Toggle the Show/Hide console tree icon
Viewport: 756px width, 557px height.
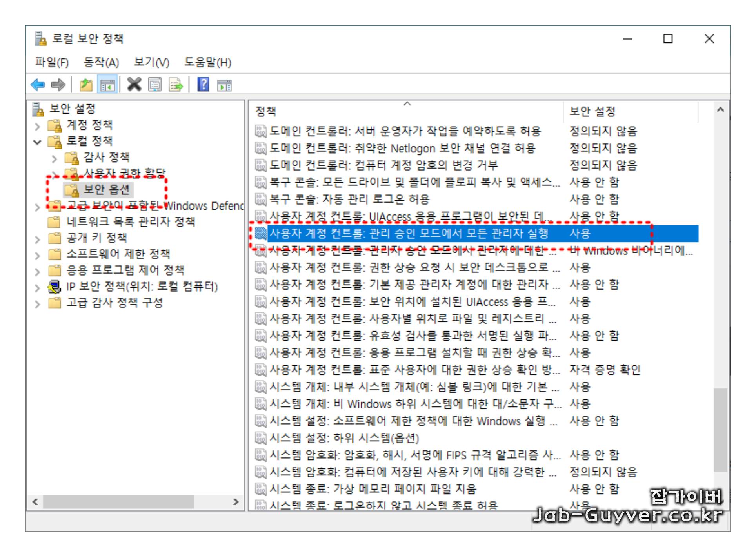tap(107, 85)
